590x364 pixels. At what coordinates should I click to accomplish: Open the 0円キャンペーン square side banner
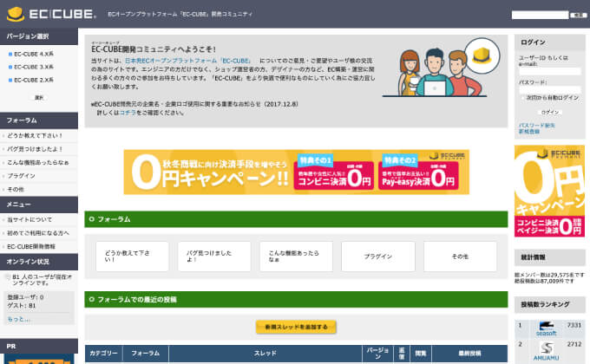pos(549,191)
